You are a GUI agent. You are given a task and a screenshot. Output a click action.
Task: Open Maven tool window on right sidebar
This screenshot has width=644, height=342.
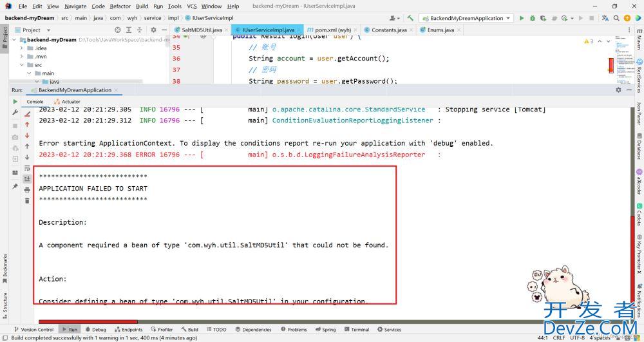(639, 39)
